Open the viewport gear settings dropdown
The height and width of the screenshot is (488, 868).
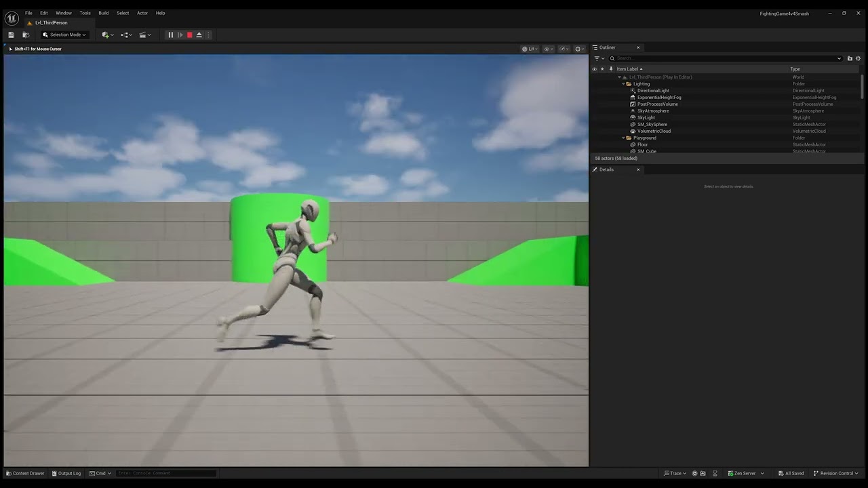pyautogui.click(x=580, y=49)
